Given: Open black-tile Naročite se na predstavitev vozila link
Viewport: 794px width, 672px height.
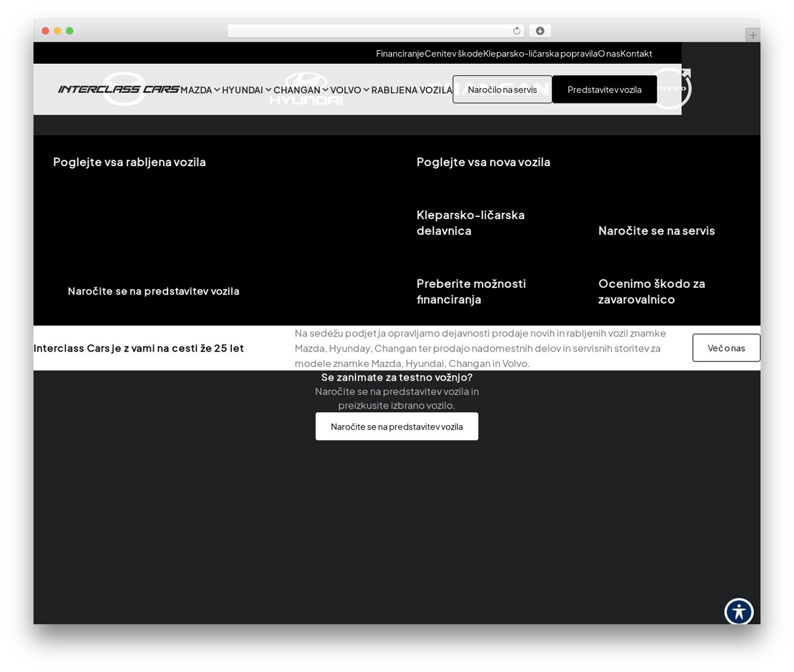Looking at the screenshot, I should coord(153,291).
